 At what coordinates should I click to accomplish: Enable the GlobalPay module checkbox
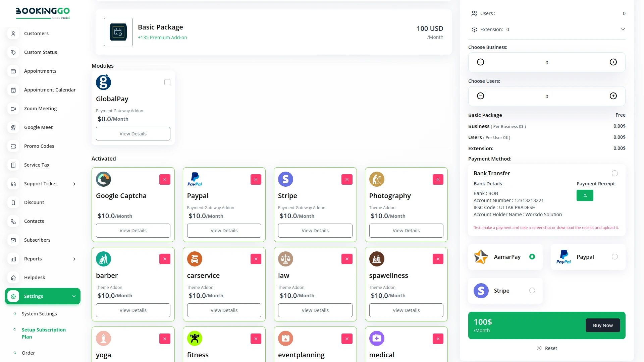click(167, 82)
